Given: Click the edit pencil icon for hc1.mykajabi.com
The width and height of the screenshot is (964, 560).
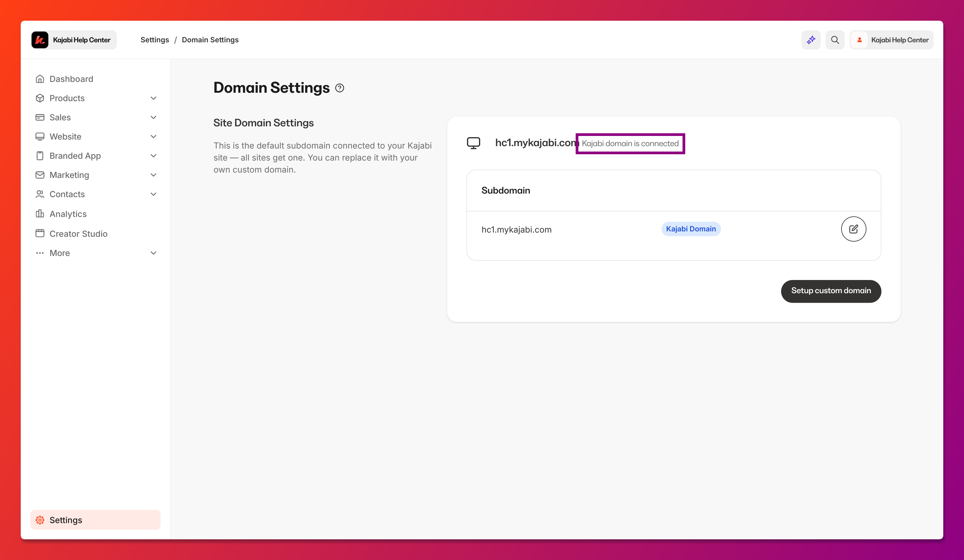Looking at the screenshot, I should pyautogui.click(x=853, y=229).
